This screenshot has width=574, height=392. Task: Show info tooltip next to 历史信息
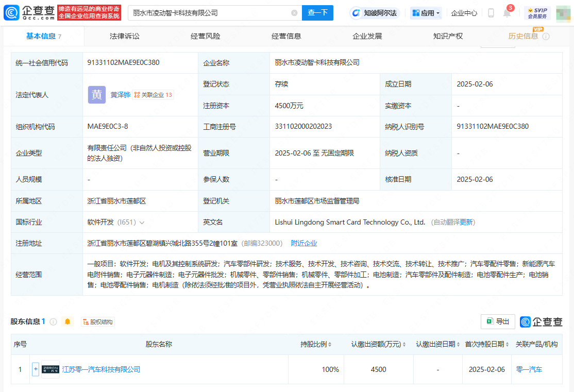pyautogui.click(x=546, y=37)
